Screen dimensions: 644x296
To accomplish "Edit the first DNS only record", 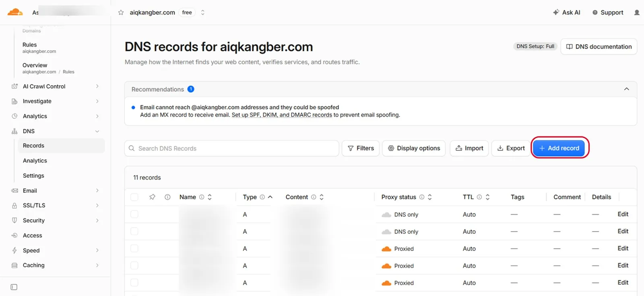I will point(623,214).
